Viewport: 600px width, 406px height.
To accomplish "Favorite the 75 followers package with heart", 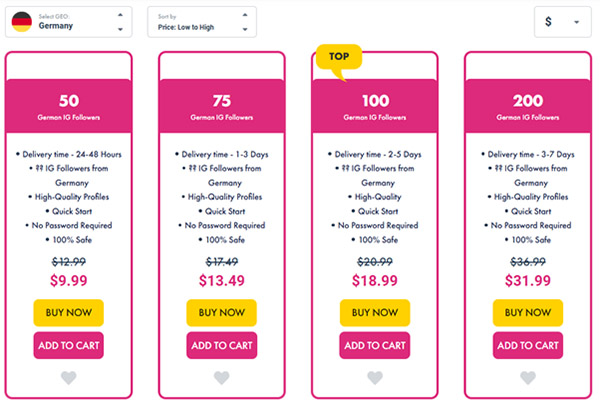I will (x=221, y=378).
